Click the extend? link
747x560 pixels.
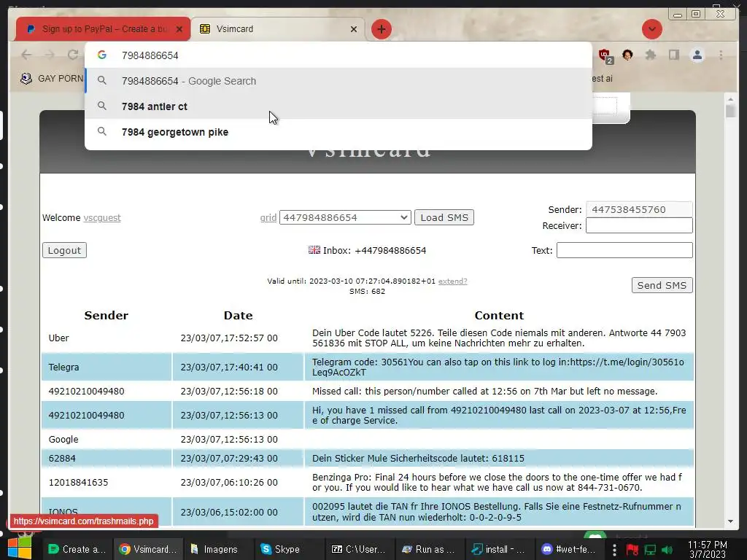click(452, 281)
